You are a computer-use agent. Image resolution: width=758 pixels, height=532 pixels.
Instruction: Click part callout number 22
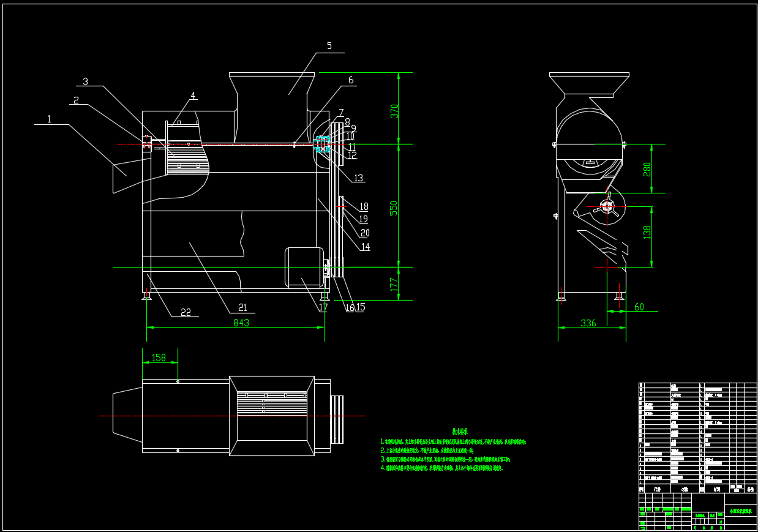coord(186,312)
